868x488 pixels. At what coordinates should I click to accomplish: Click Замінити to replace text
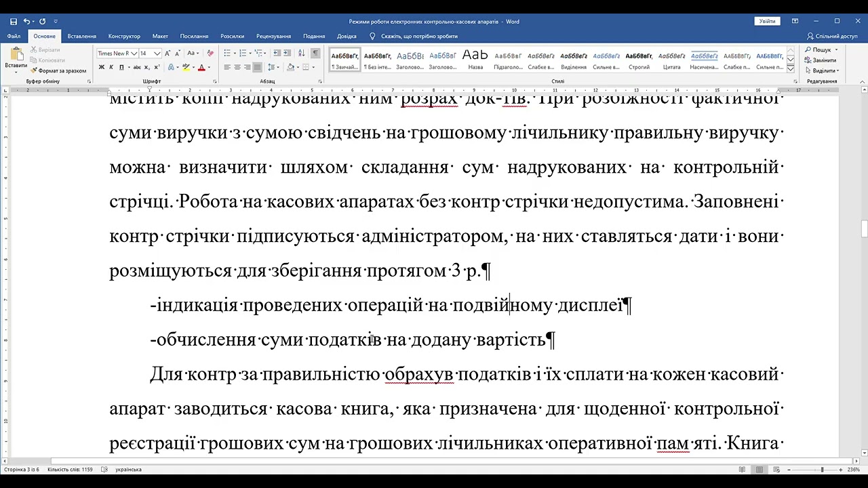tap(821, 60)
